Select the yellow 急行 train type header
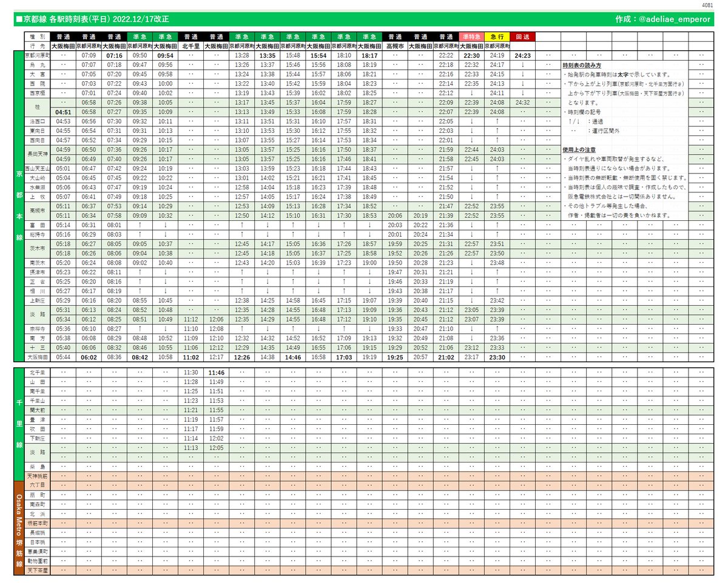728x585 pixels. [496, 37]
